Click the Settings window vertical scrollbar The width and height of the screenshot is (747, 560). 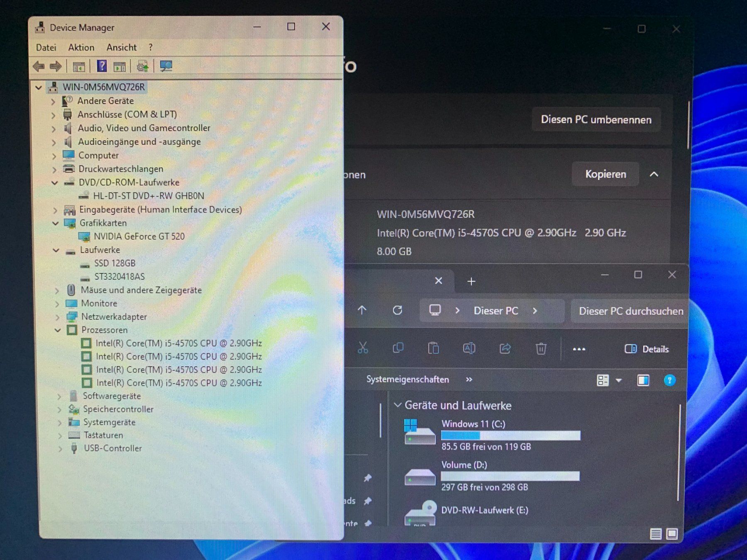click(x=688, y=124)
